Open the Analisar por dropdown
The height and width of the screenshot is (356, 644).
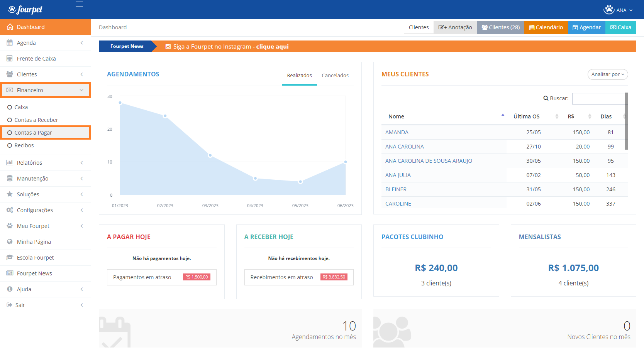coord(608,74)
